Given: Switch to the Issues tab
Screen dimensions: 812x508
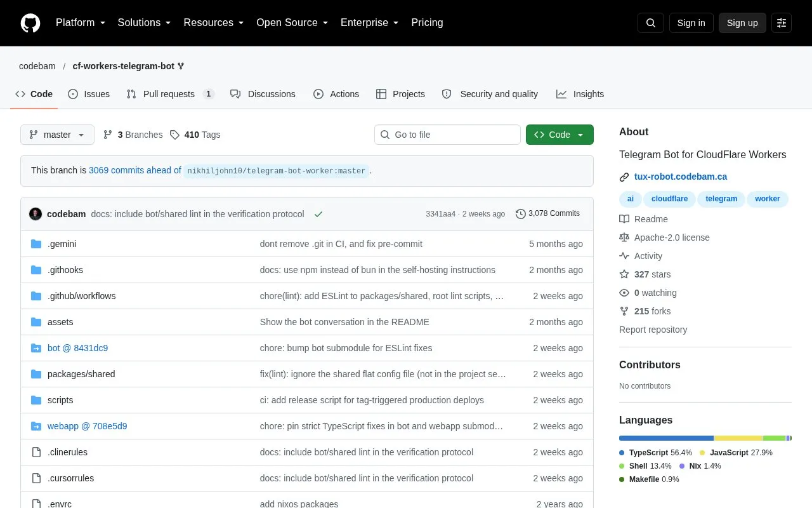Looking at the screenshot, I should pyautogui.click(x=89, y=94).
